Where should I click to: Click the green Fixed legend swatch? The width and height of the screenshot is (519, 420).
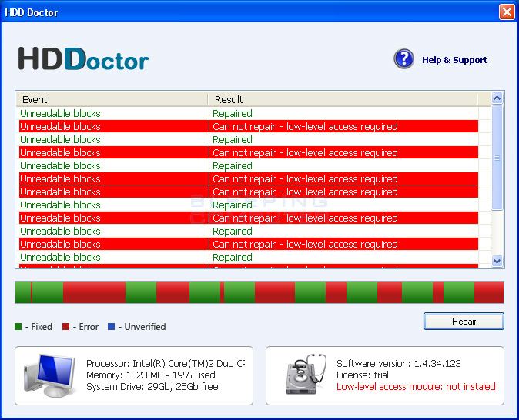[18, 327]
